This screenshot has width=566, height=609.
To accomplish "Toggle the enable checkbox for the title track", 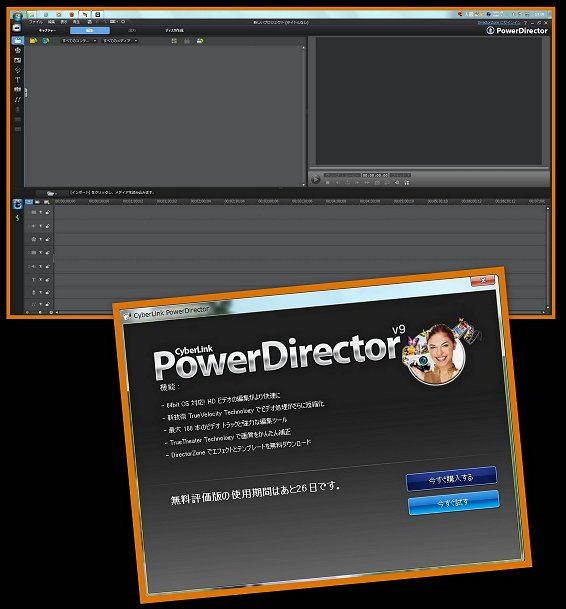I will click(40, 280).
